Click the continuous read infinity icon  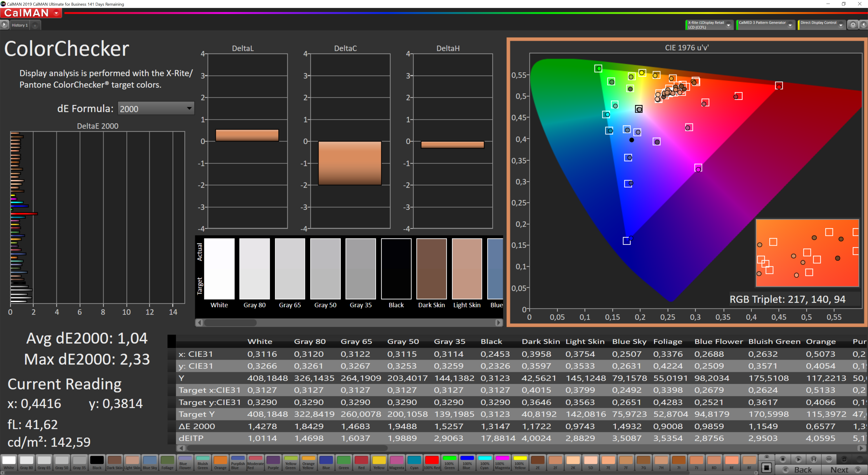(829, 459)
